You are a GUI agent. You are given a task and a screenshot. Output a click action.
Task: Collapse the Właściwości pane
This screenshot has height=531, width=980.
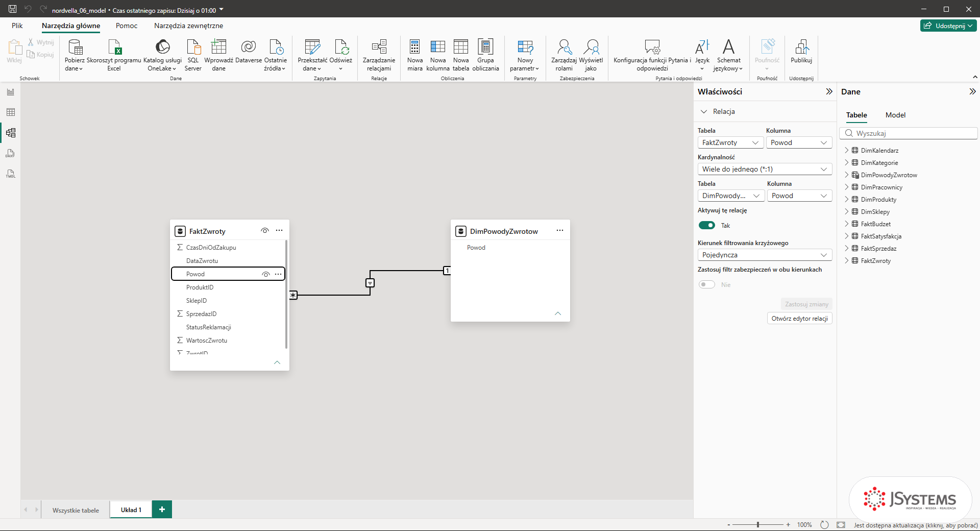829,91
